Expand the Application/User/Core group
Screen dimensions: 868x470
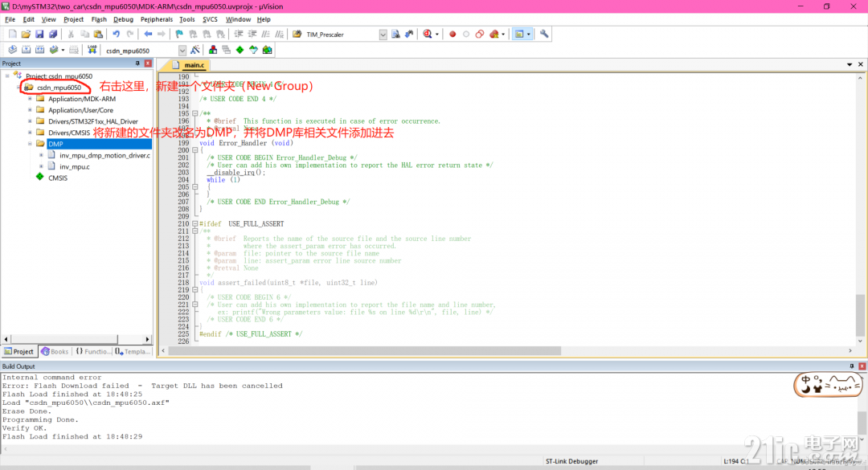click(x=30, y=109)
